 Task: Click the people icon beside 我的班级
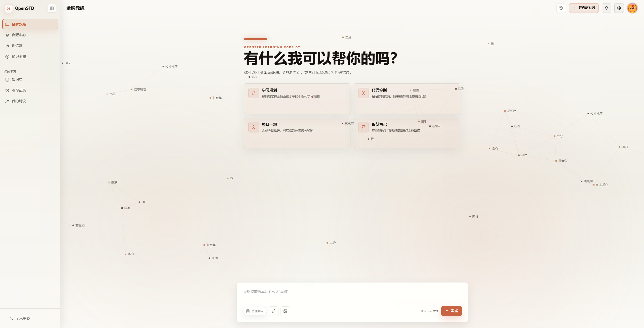tap(7, 101)
